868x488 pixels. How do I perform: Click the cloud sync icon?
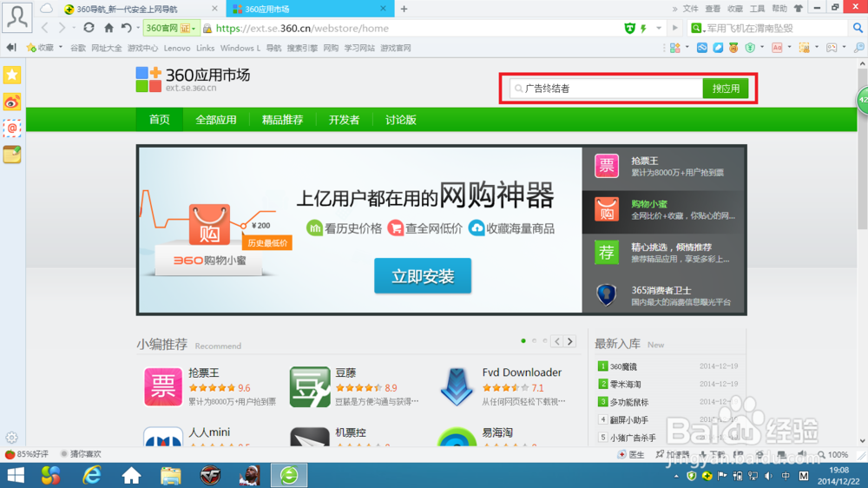(47, 9)
